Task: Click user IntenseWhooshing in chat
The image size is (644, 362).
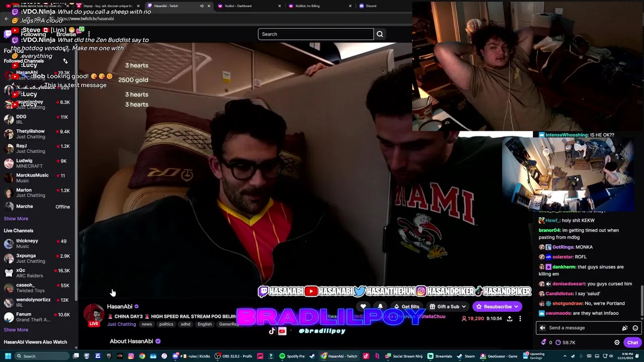Action: pyautogui.click(x=567, y=135)
